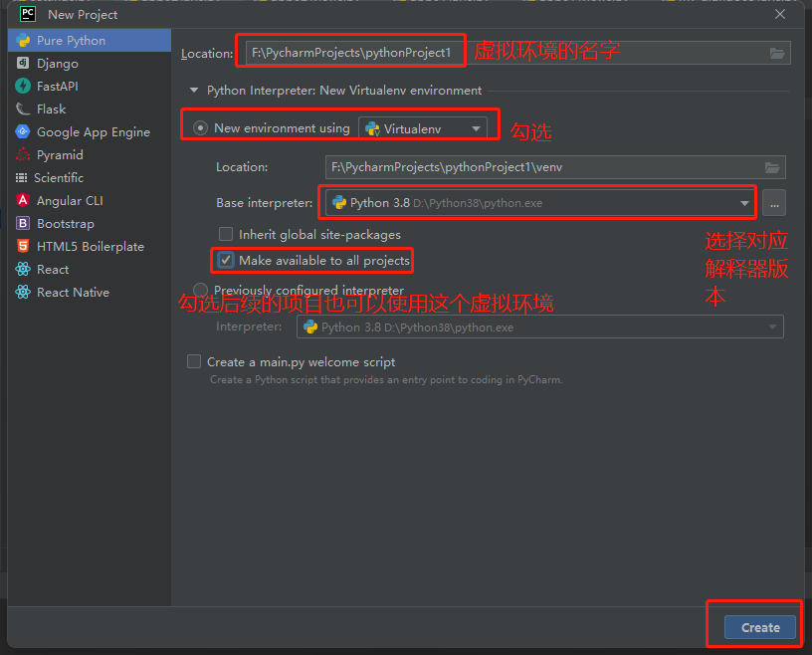Click the Create button
Image resolution: width=812 pixels, height=655 pixels.
pyautogui.click(x=759, y=627)
